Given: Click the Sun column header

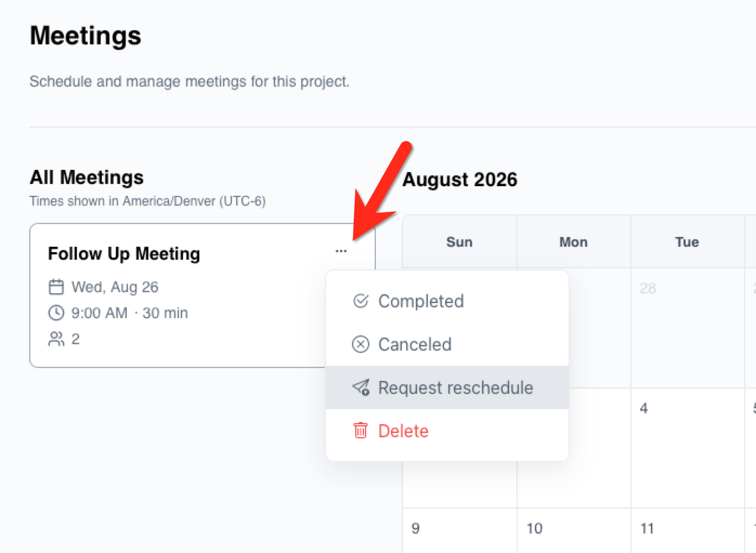Looking at the screenshot, I should click(x=460, y=242).
